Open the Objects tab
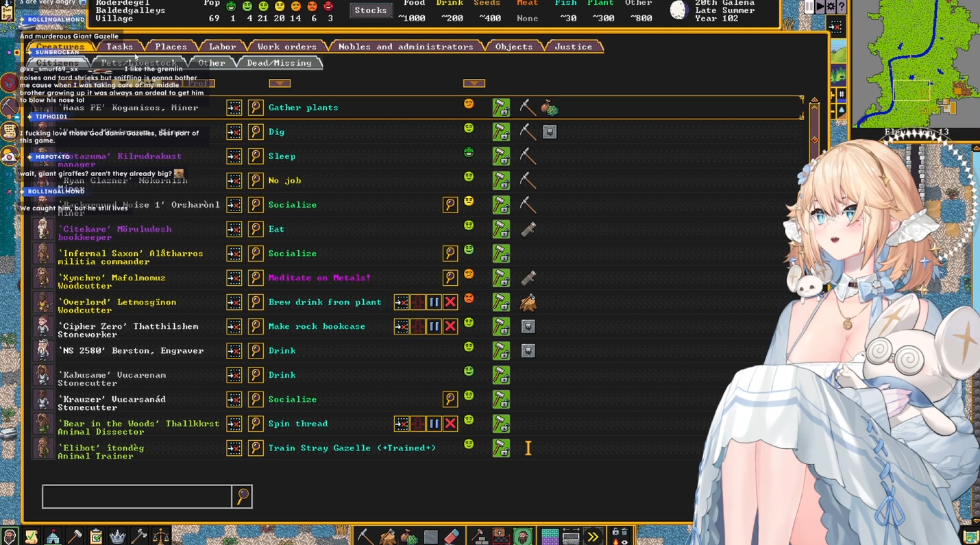 click(x=514, y=47)
